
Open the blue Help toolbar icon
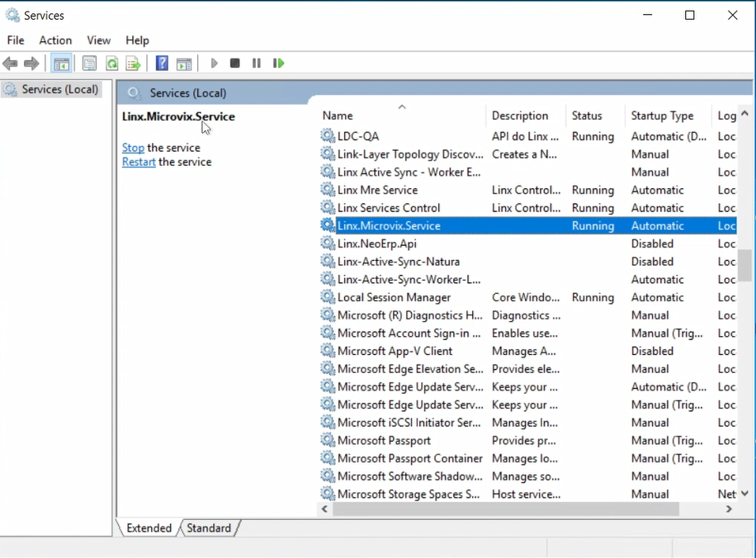tap(162, 64)
